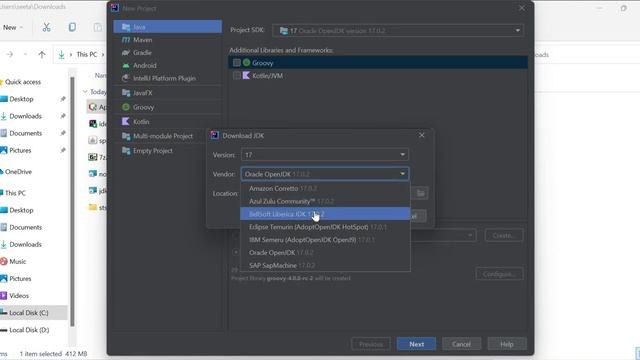Choose Multi-module Project entry
The width and height of the screenshot is (640, 360).
click(x=162, y=136)
